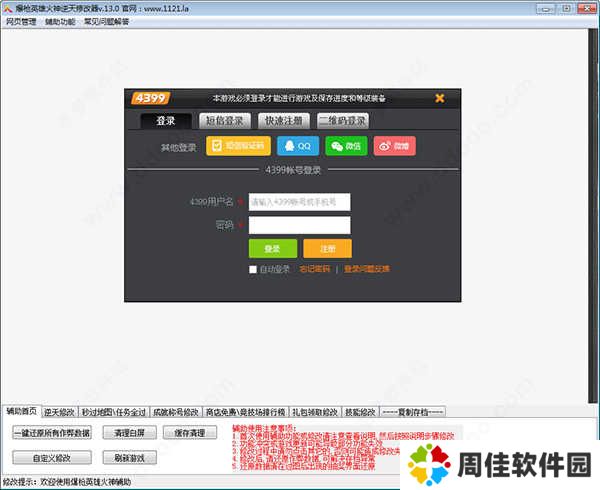Click the green 登录 login button
600x490 pixels.
[273, 249]
